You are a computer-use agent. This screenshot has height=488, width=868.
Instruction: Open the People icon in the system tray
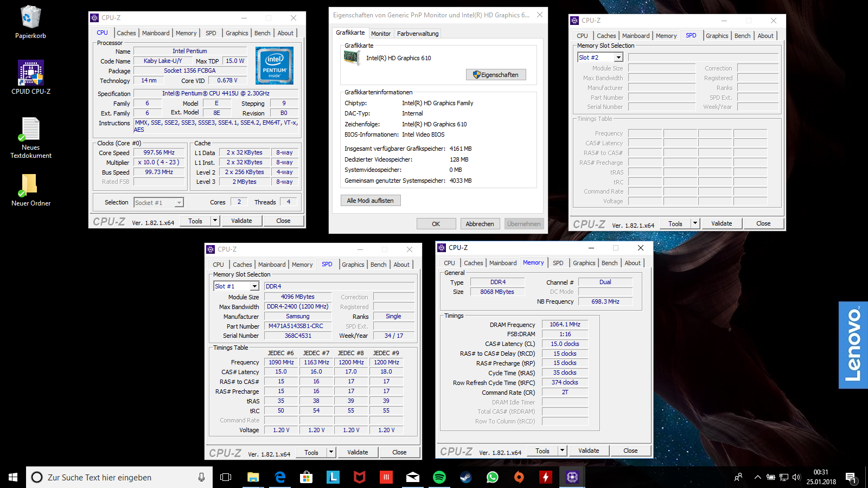[x=738, y=477]
